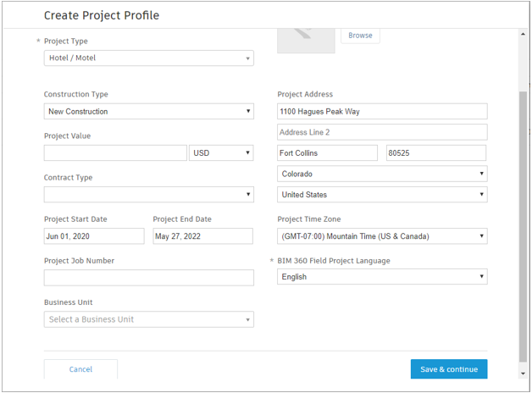Open the USD currency dropdown
This screenshot has height=393, width=532.
tap(221, 153)
